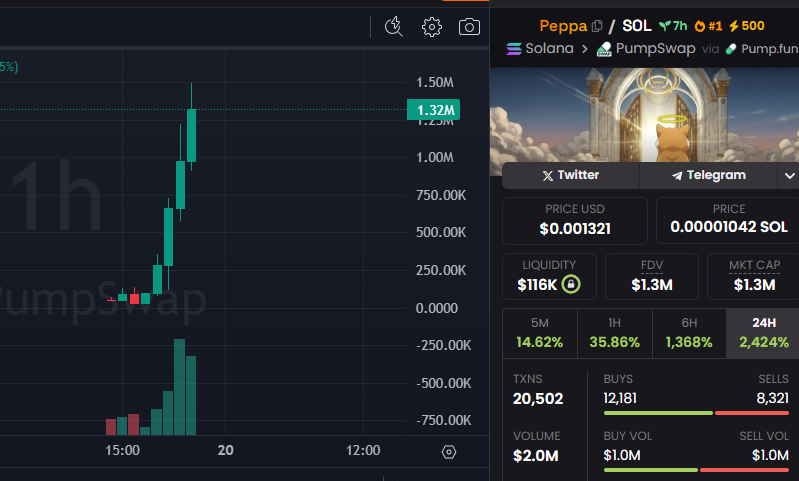Screen dimensions: 799x481
Task: Click the VOLUME $2.0M value
Action: pos(536,456)
